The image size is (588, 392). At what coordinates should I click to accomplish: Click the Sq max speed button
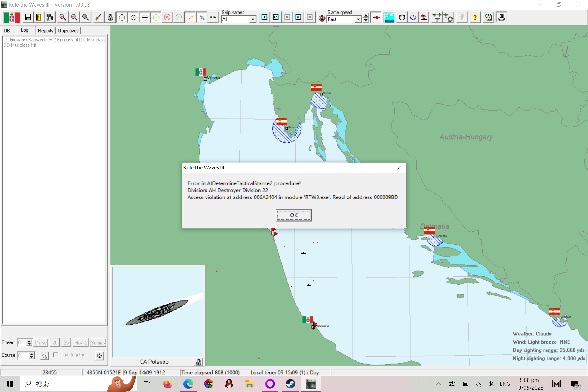pos(98,343)
